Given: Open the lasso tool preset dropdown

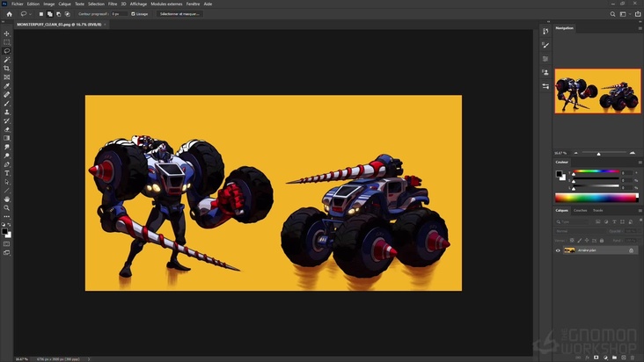Looking at the screenshot, I should pyautogui.click(x=26, y=14).
